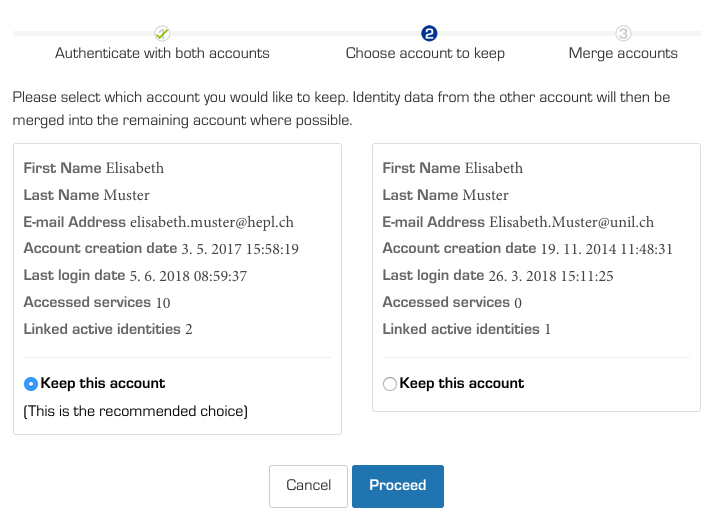Click the right Keep this account label
Screen dimensions: 719x518
click(462, 383)
